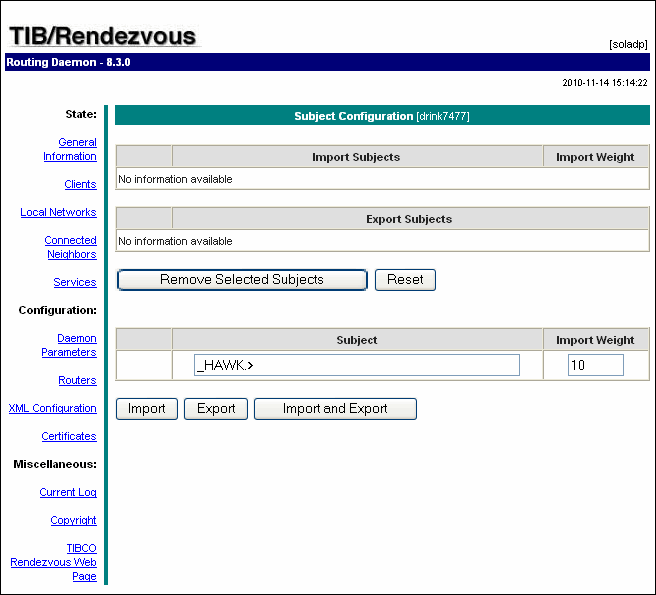Screen dimensions: 656x595
Task: Open the Copyright link
Action: pos(73,520)
